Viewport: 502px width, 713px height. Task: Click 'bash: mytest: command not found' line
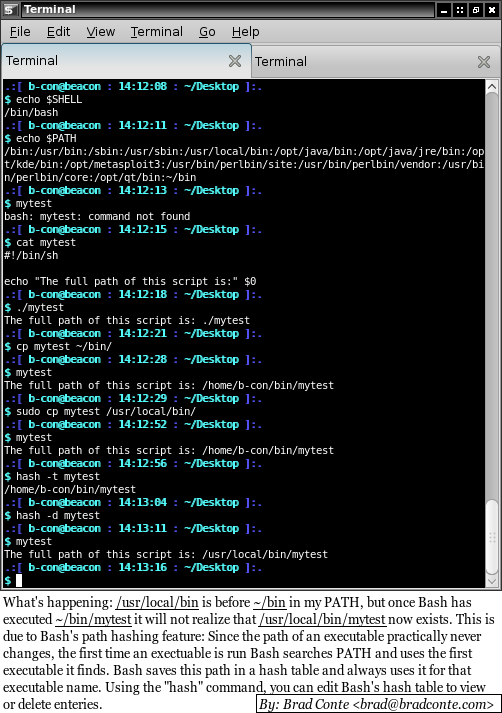coord(97,216)
